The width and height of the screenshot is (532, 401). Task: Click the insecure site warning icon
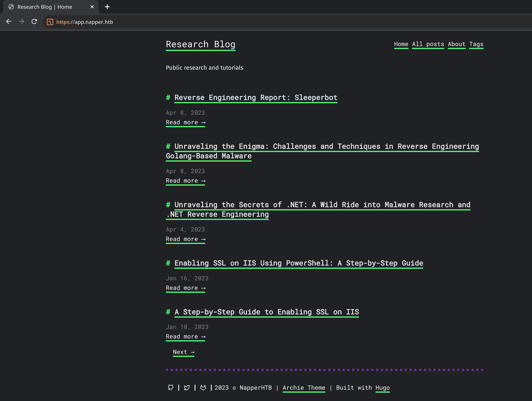[x=50, y=22]
